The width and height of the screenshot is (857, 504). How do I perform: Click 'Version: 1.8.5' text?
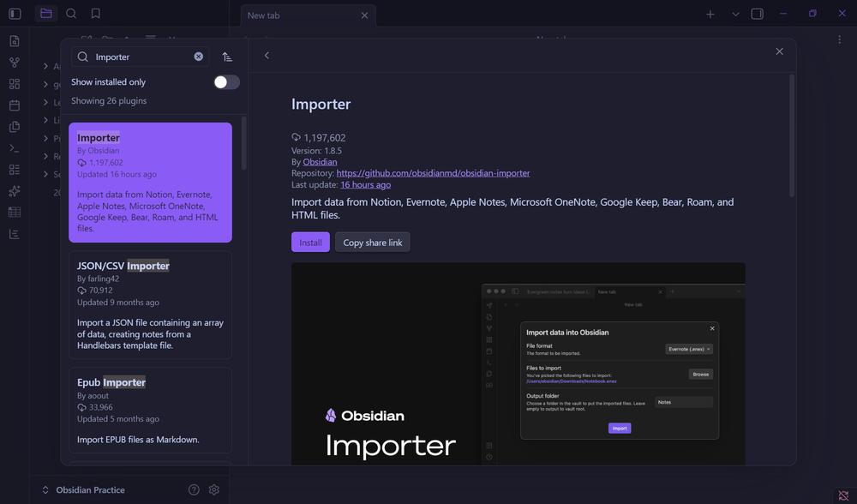[316, 150]
